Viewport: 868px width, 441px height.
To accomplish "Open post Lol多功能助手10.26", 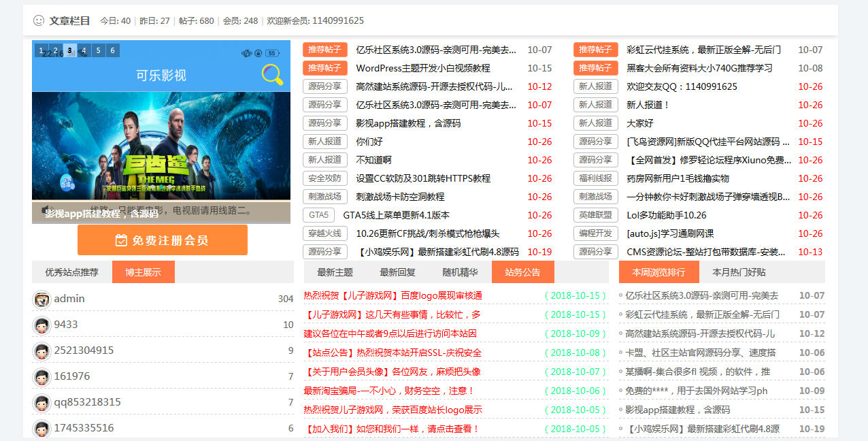I will click(667, 215).
